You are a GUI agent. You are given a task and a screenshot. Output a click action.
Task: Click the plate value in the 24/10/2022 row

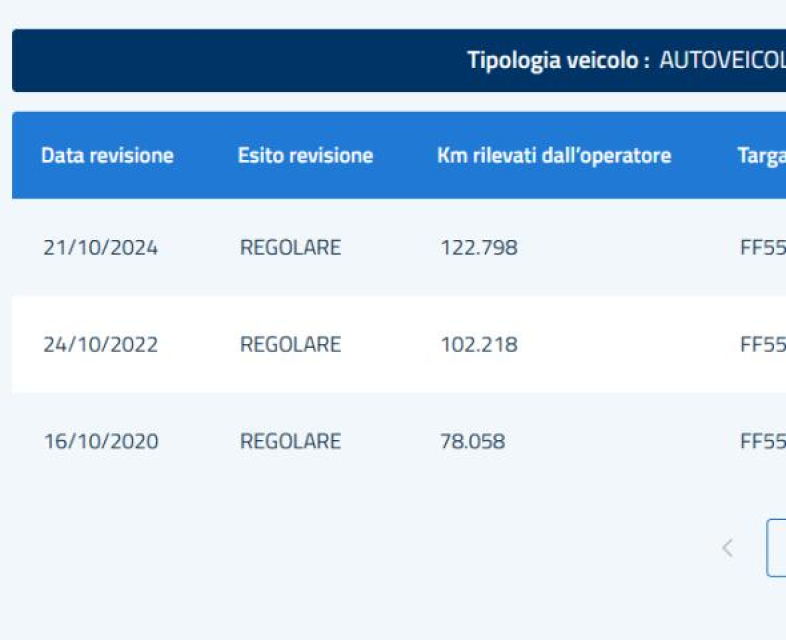(x=762, y=345)
